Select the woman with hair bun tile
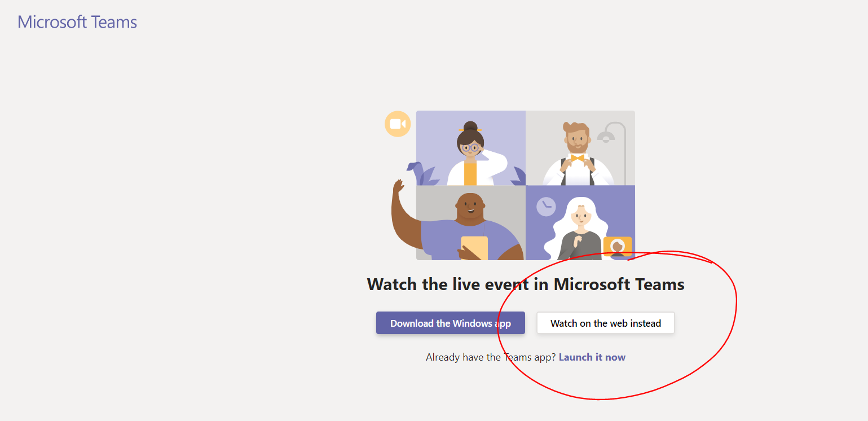Viewport: 868px width, 421px height. (x=470, y=148)
